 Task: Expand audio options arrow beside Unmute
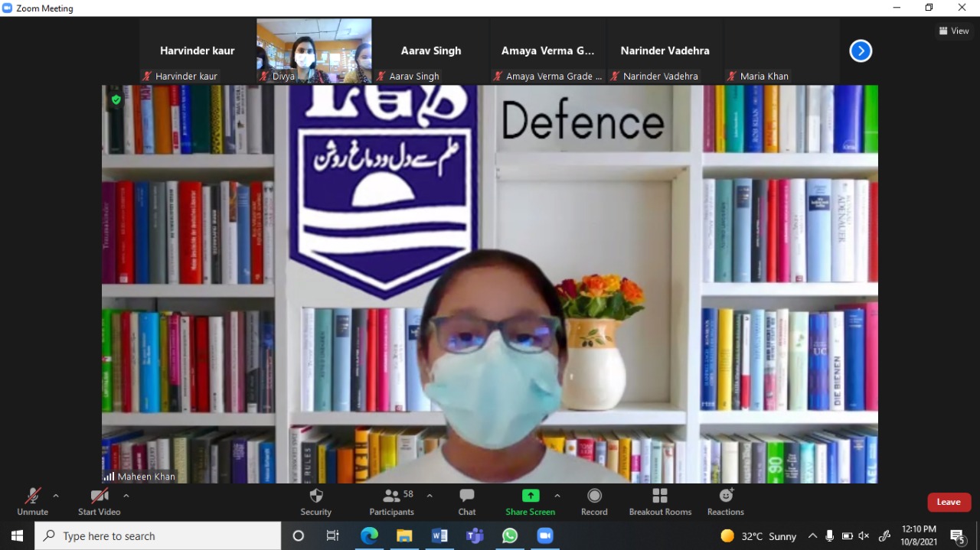(56, 496)
